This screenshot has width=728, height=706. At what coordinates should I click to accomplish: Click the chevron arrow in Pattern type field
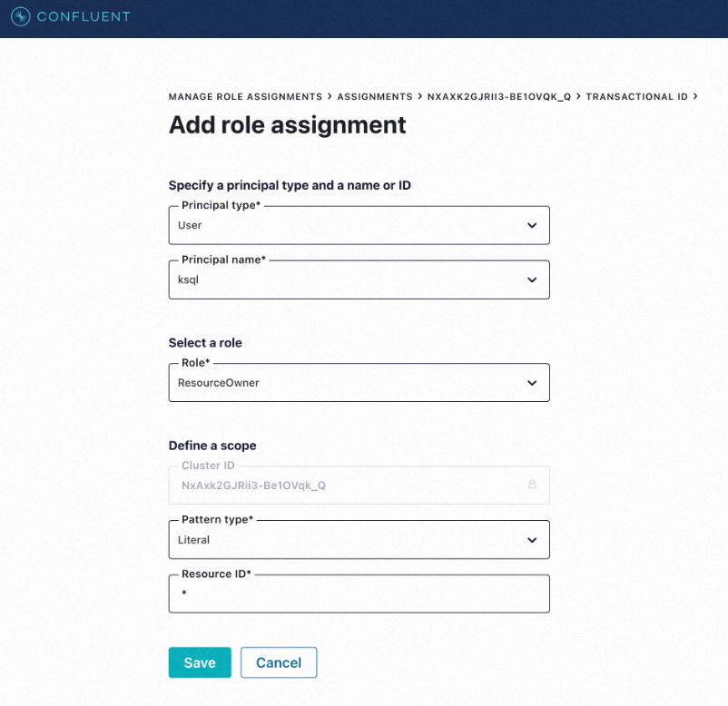532,540
